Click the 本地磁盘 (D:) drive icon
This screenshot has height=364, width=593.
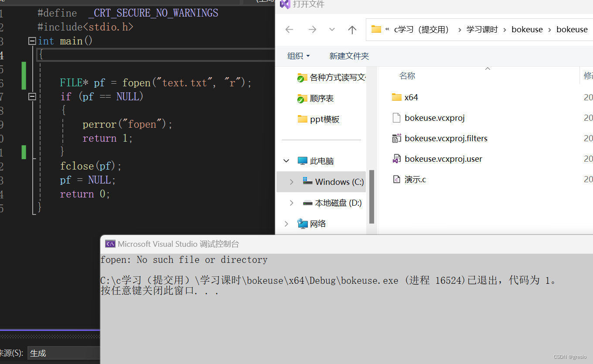307,203
